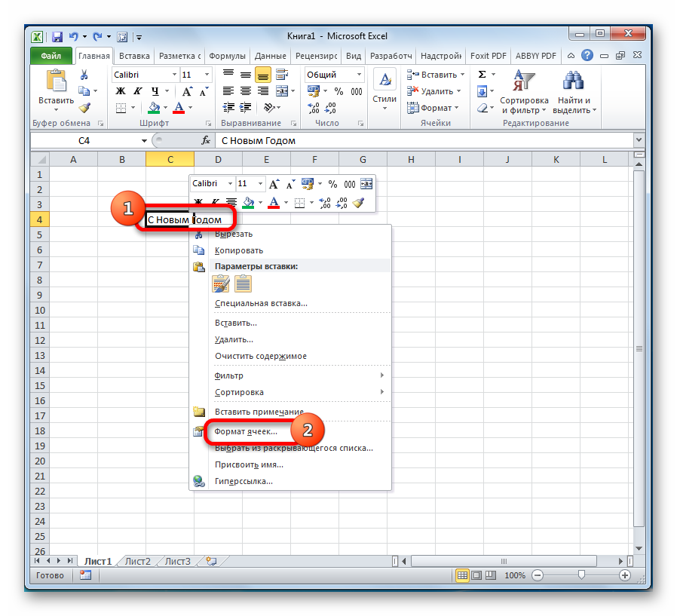This screenshot has height=616, width=677.
Task: Toggle italic К in the ribbon font group
Action: (138, 91)
